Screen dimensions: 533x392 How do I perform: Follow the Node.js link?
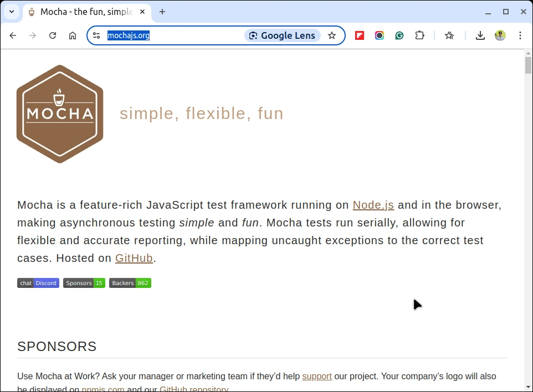tap(373, 205)
